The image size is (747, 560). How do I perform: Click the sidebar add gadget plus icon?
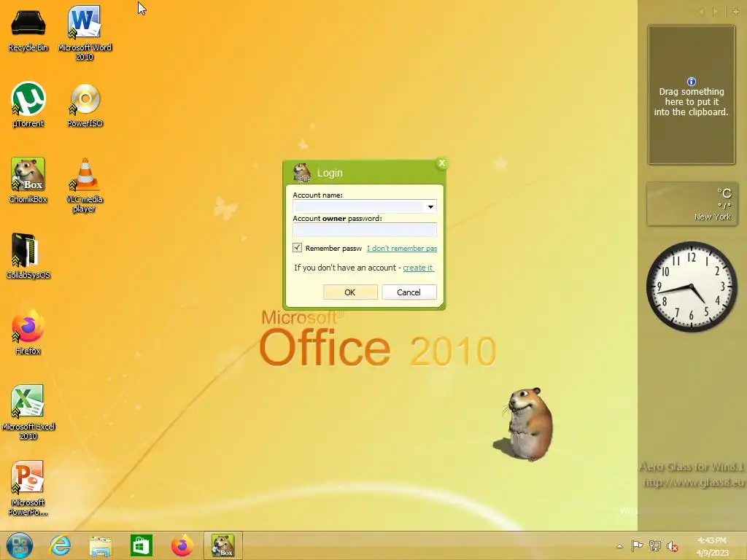coord(736,12)
